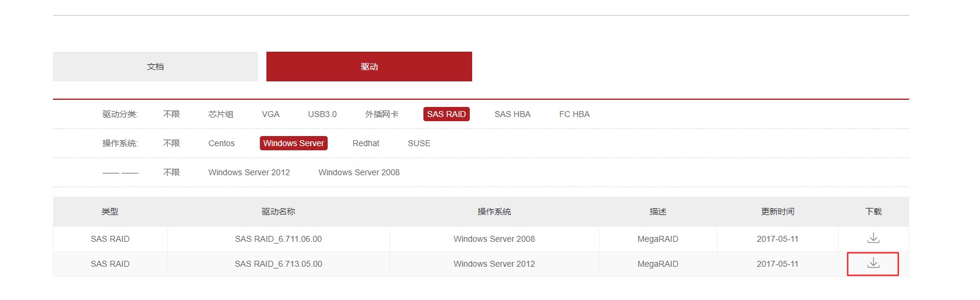Click the 操作系统 column header
Image resolution: width=980 pixels, height=300 pixels.
pyautogui.click(x=494, y=211)
